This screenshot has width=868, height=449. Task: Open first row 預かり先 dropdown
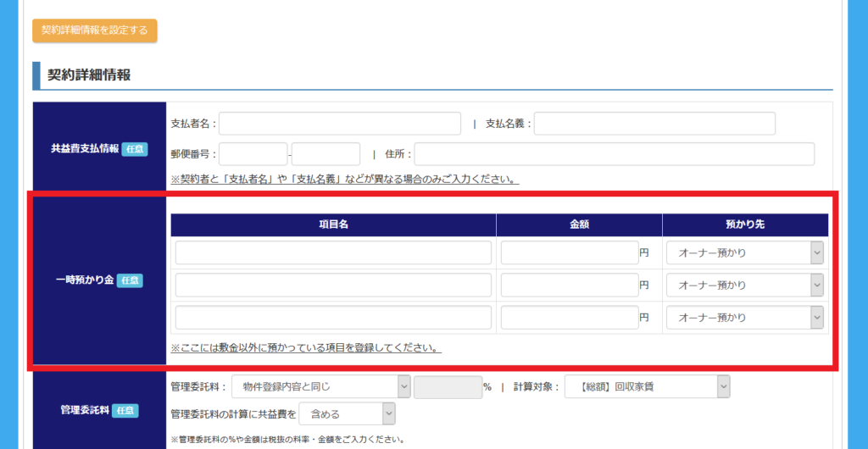[x=745, y=252]
